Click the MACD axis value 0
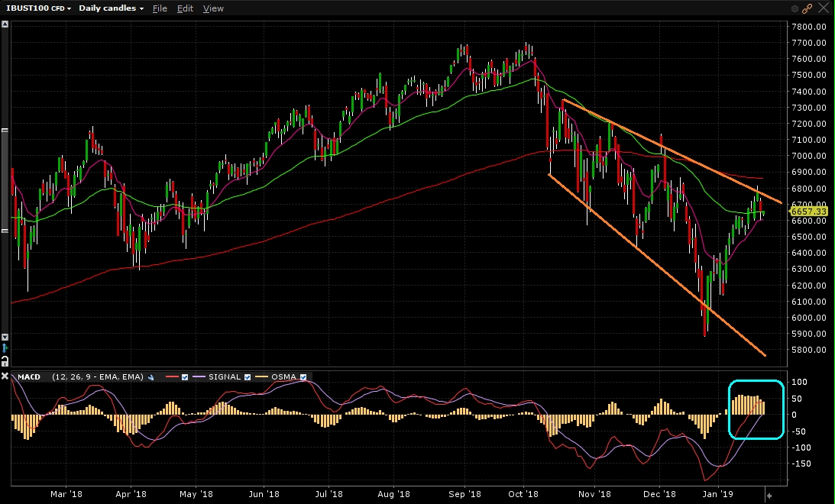The image size is (835, 504). (x=794, y=415)
